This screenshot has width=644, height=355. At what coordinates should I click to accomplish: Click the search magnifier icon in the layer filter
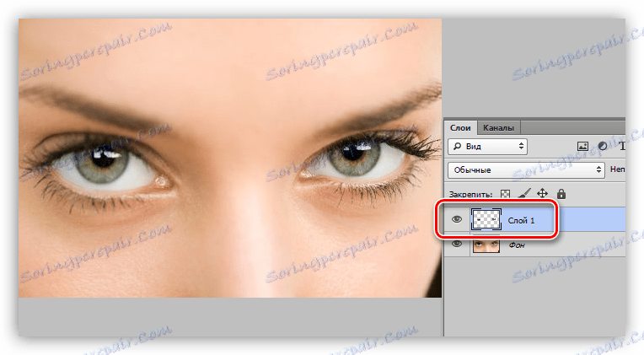pyautogui.click(x=457, y=146)
